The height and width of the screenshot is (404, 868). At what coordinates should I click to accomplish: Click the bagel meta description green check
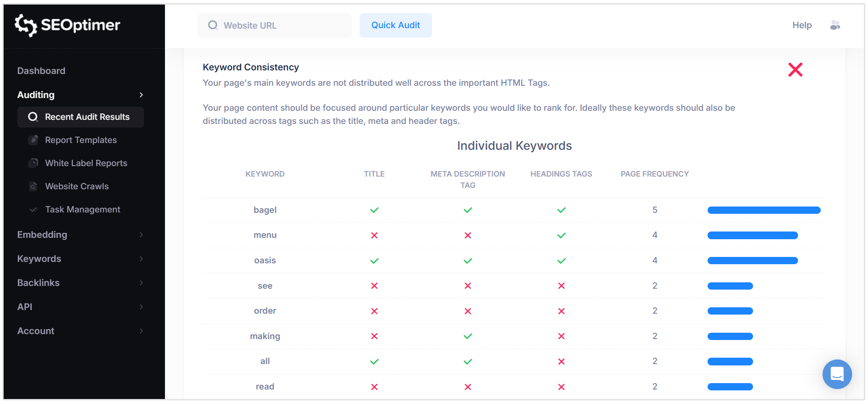468,210
